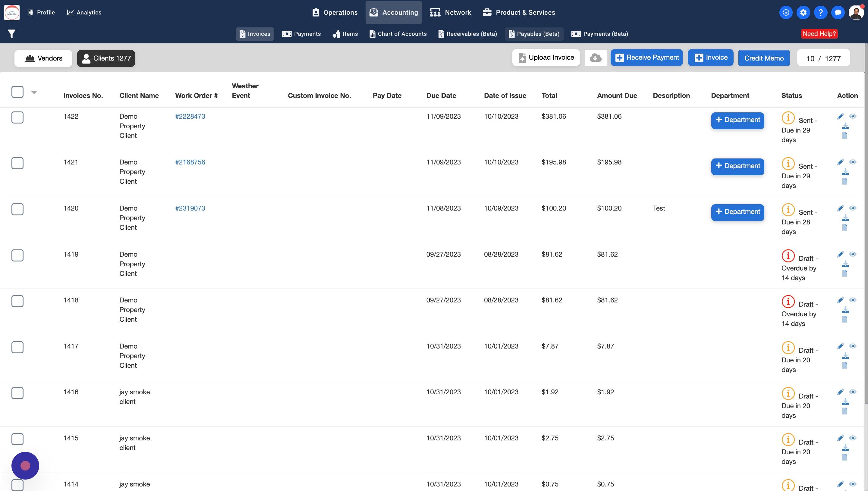Edit invoice 1422 with pencil icon

[840, 116]
